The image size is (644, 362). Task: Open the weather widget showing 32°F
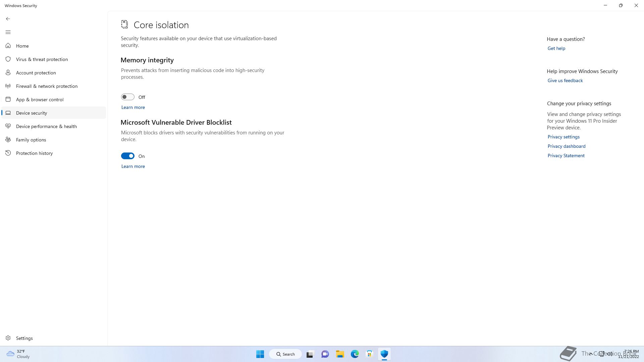[18, 354]
